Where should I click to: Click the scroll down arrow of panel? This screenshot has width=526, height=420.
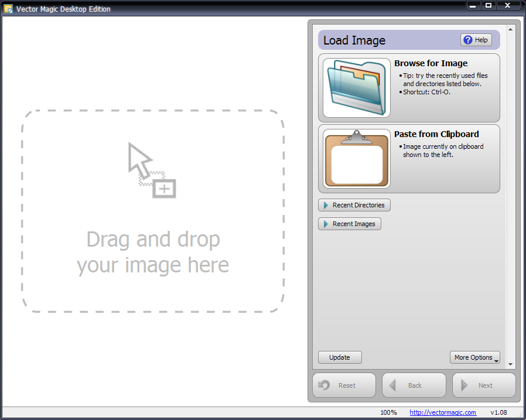click(510, 364)
